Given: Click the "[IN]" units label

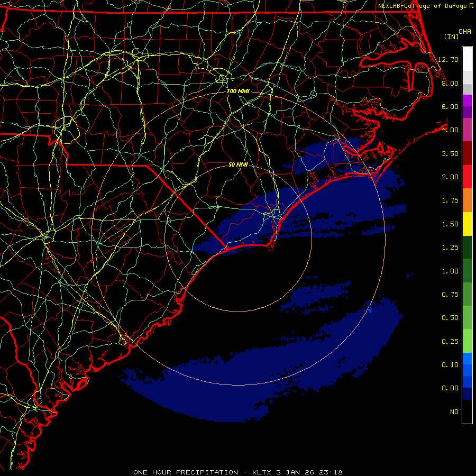Looking at the screenshot, I should [x=451, y=36].
